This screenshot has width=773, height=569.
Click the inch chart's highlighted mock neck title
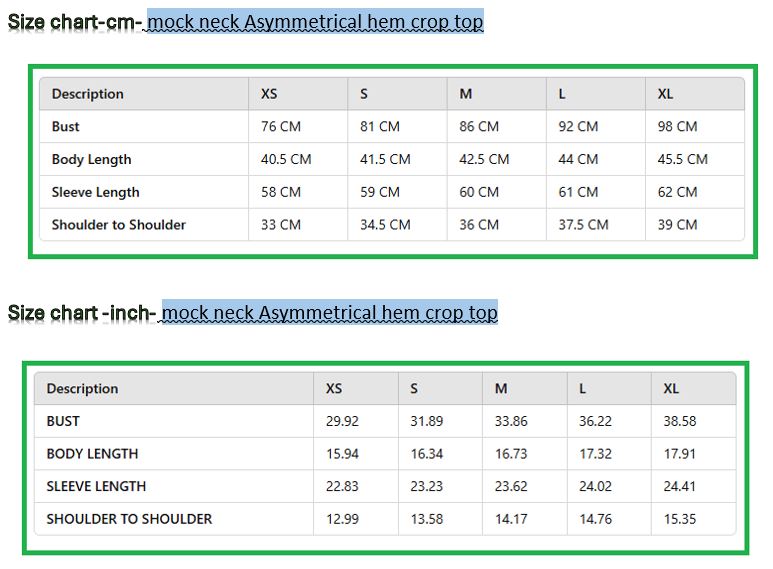(x=329, y=313)
